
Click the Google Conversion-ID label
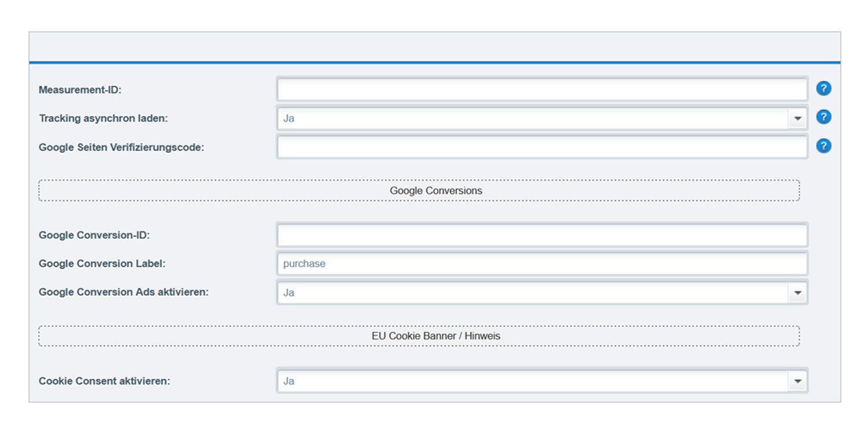94,235
